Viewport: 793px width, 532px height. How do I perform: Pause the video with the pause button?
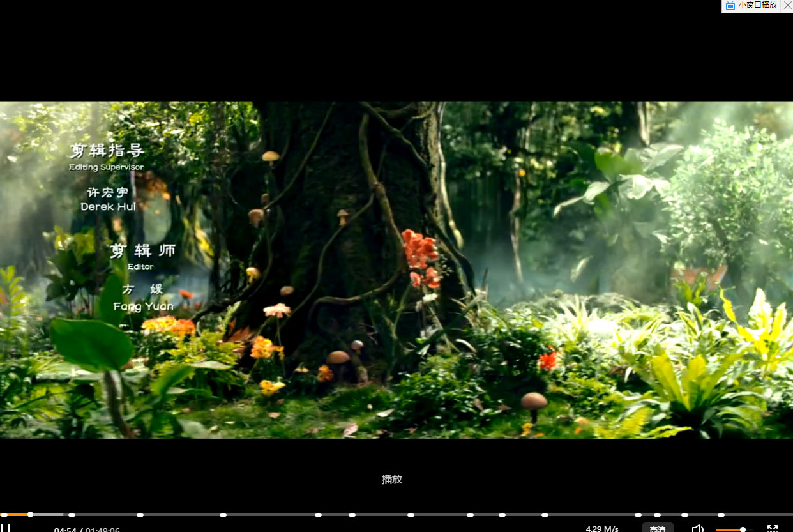(x=7, y=528)
